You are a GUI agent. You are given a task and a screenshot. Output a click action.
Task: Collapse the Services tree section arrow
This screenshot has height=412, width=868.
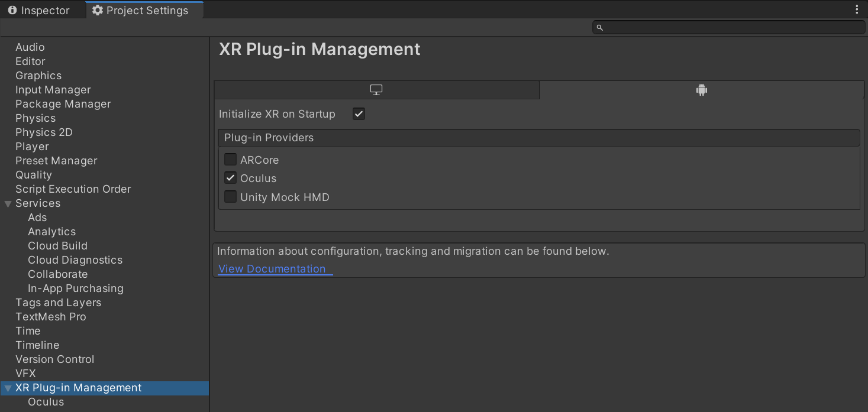click(x=8, y=204)
